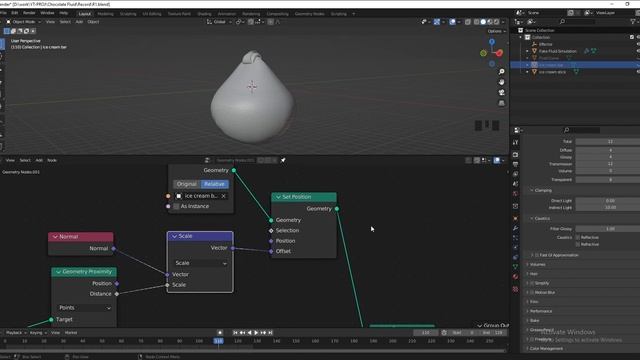
Task: Play the animation in reverse
Action: coord(249,333)
